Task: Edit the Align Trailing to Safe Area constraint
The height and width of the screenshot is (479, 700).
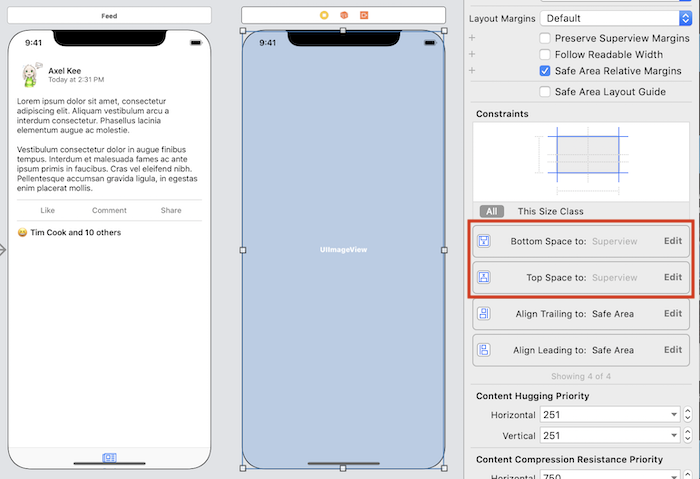Action: click(x=673, y=314)
